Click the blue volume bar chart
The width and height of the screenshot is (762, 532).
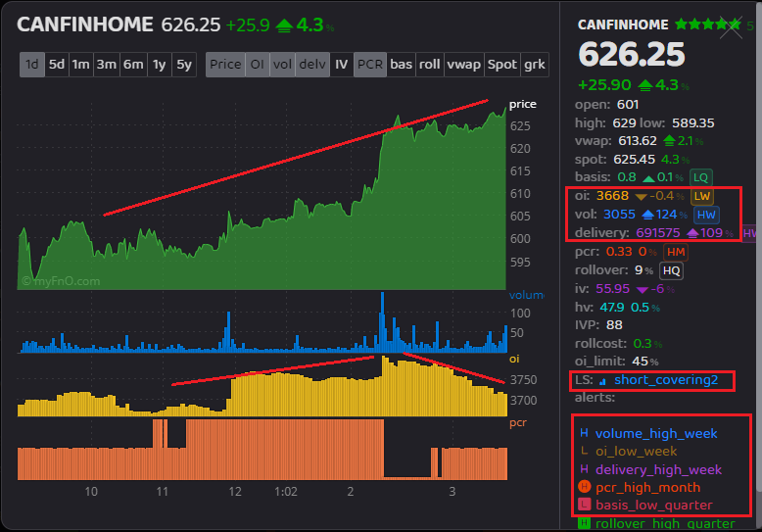pos(262,322)
